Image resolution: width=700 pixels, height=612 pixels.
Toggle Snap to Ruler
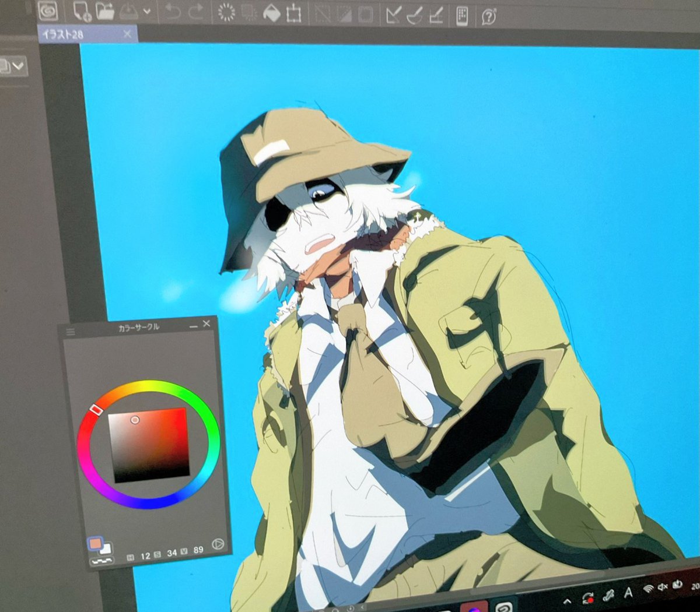[394, 15]
